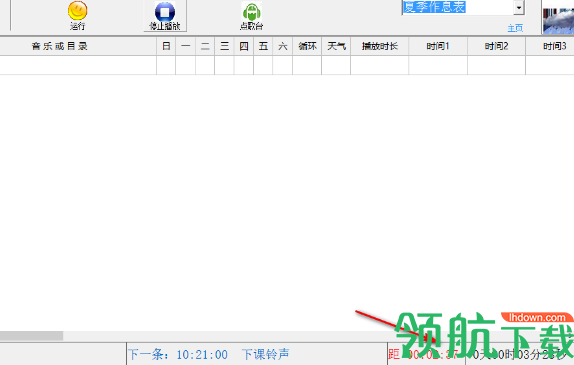Click the 播放时长 column header

[x=380, y=46]
